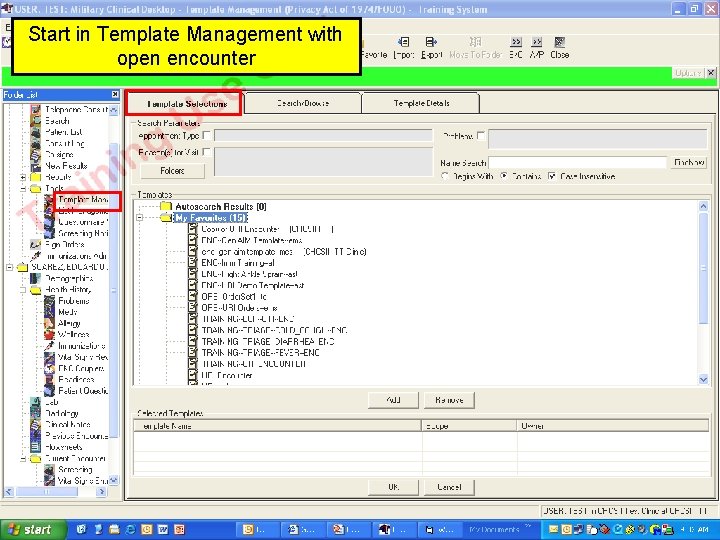Open Immunizations under Health History
720x540 pixels.
pyautogui.click(x=81, y=346)
